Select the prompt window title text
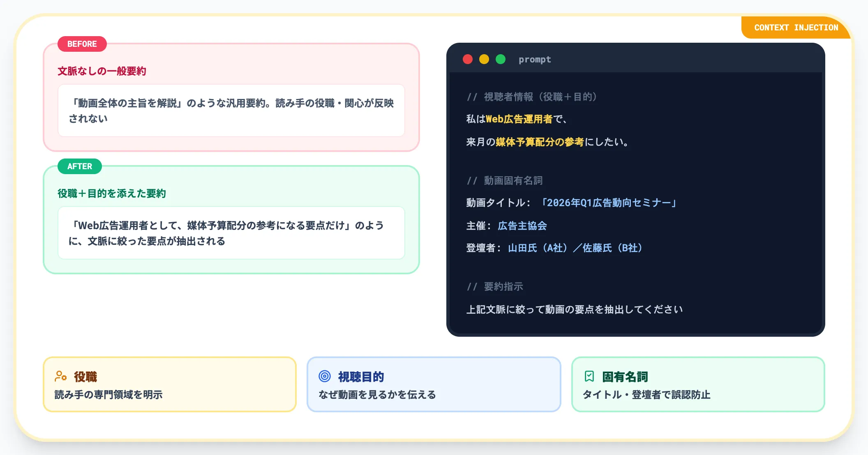 [x=535, y=60]
